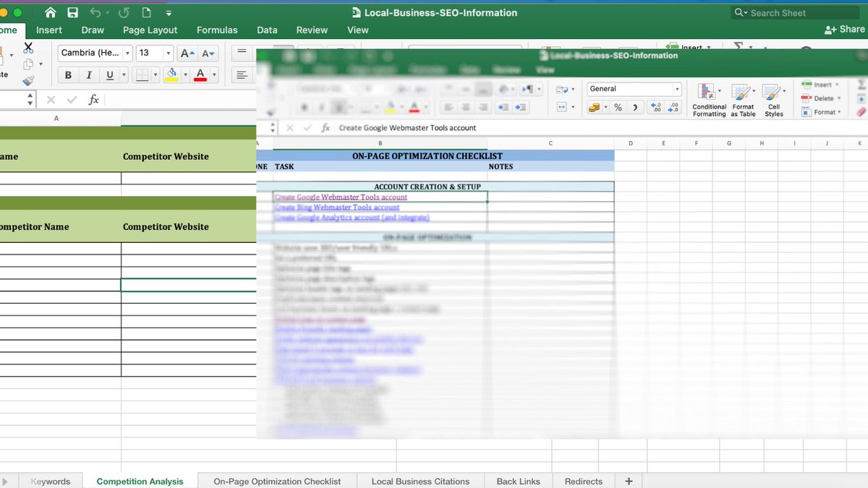Toggle Underline formatting

pos(110,75)
